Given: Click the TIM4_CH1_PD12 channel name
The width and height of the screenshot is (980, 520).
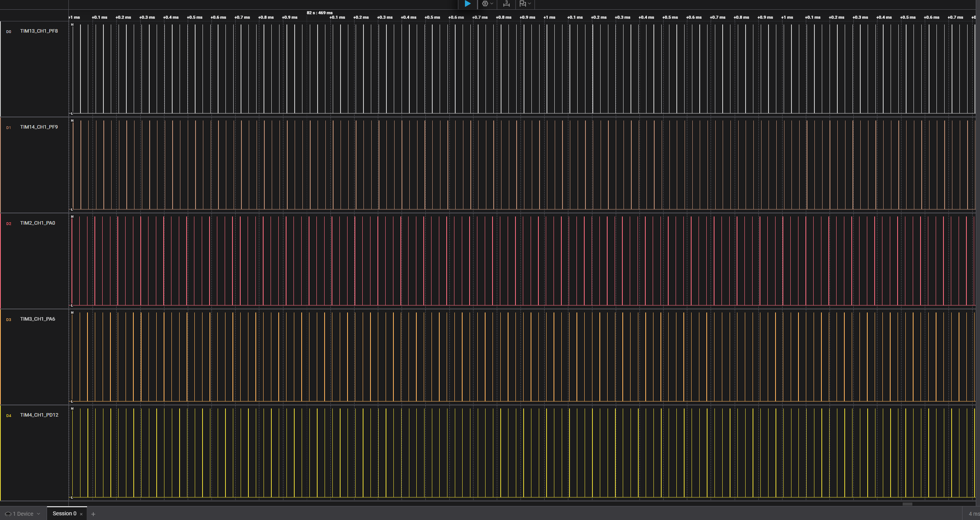Looking at the screenshot, I should click(39, 415).
